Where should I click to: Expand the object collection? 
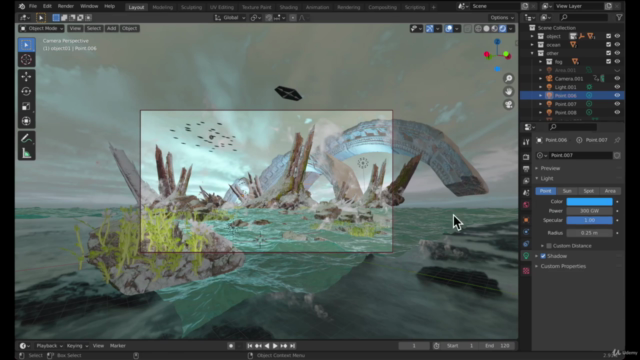tap(532, 36)
